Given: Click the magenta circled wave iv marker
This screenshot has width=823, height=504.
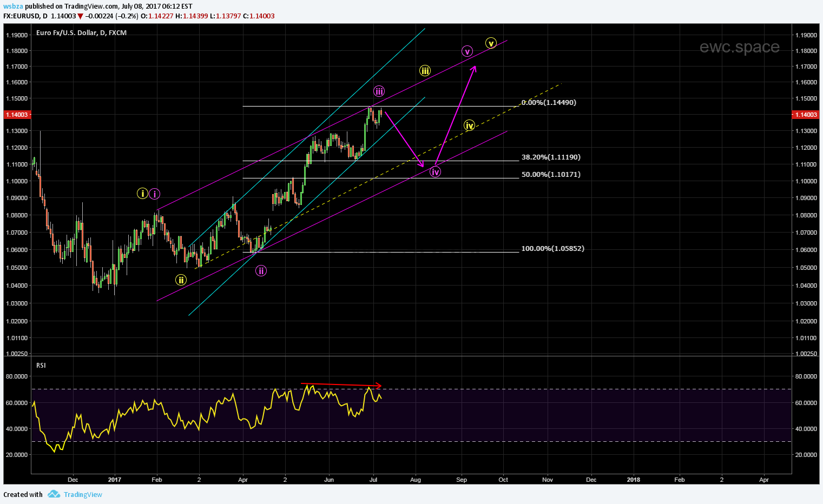Looking at the screenshot, I should 436,172.
